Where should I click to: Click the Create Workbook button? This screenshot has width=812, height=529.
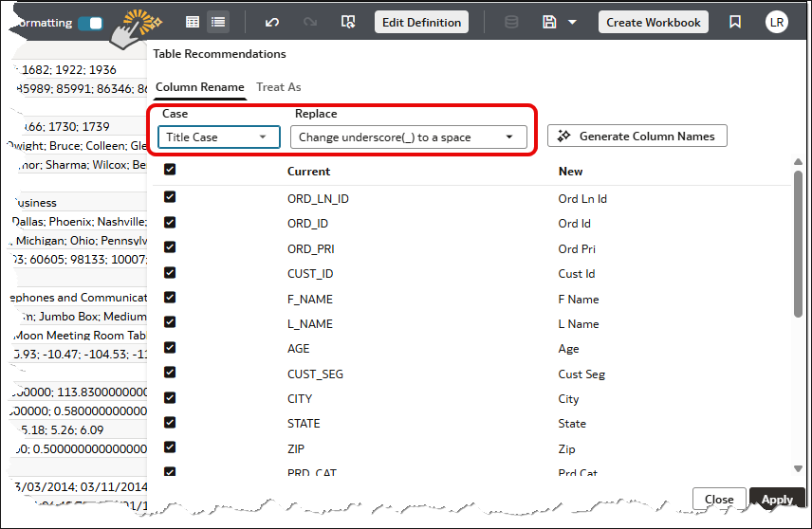click(653, 22)
